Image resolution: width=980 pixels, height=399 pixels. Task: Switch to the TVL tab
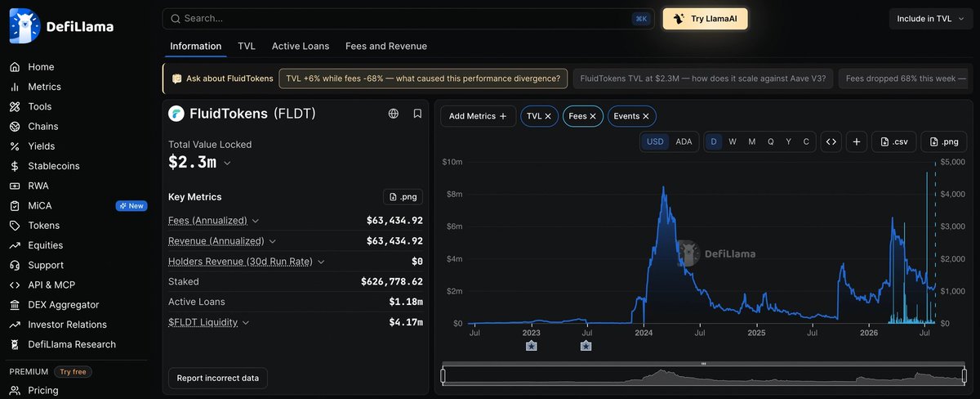247,47
